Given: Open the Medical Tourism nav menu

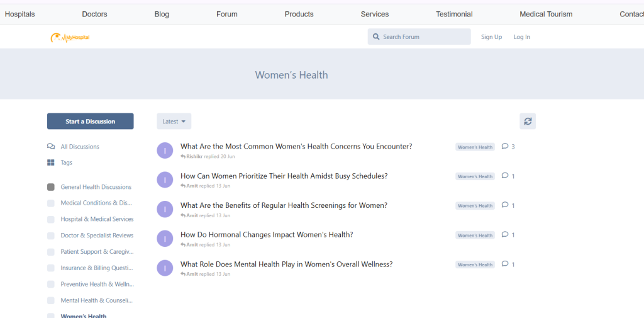Looking at the screenshot, I should (x=546, y=14).
